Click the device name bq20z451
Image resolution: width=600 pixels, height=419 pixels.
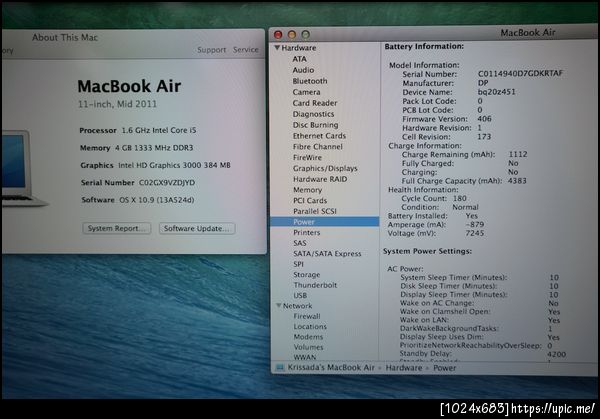(x=496, y=92)
